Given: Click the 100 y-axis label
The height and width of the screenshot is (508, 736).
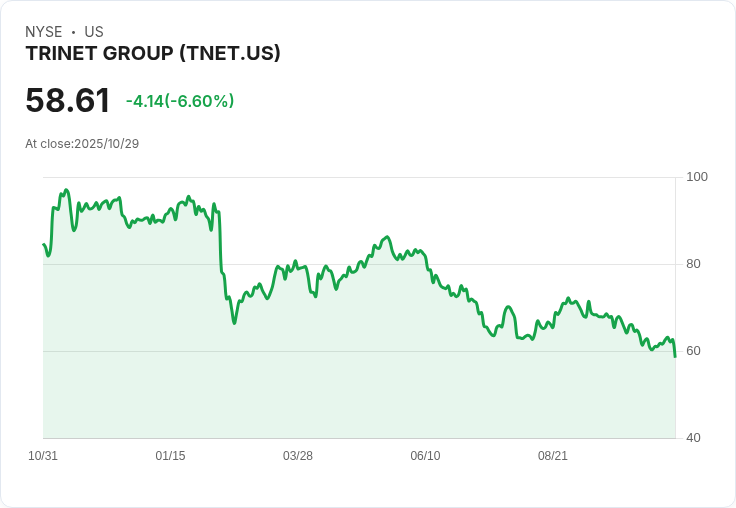Looking at the screenshot, I should [x=697, y=177].
